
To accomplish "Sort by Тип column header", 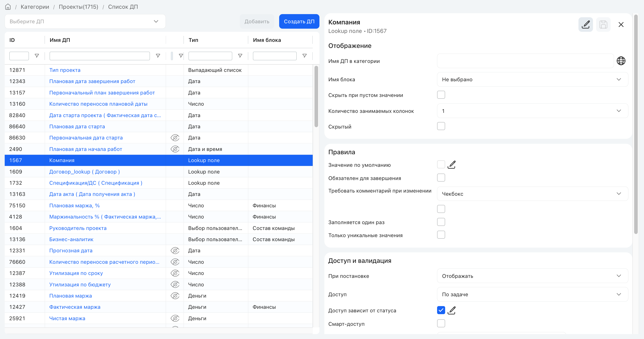I will (193, 40).
